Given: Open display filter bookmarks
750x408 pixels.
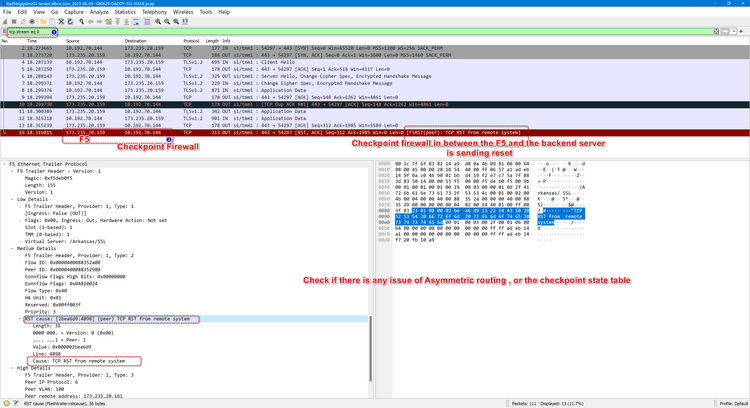Looking at the screenshot, I should [x=4, y=32].
